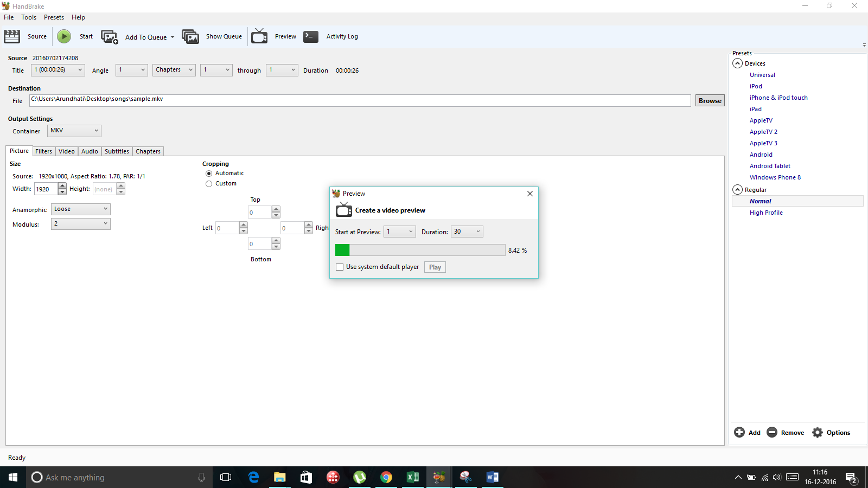The image size is (868, 488).
Task: Select the Android Tablet preset
Action: (770, 166)
